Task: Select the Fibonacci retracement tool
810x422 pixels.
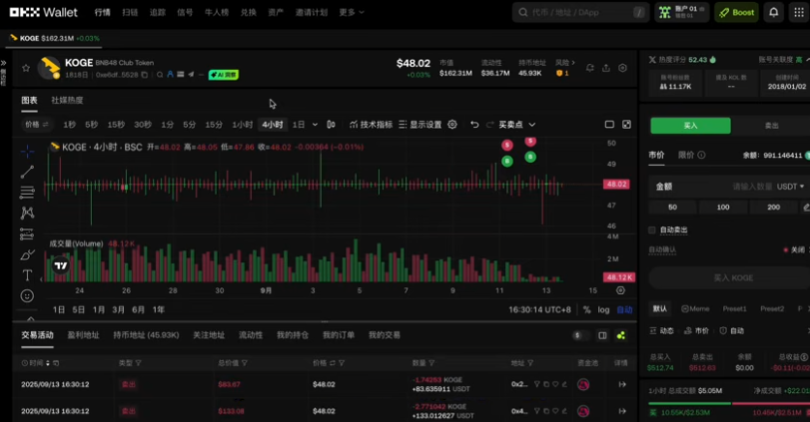Action: click(x=27, y=192)
